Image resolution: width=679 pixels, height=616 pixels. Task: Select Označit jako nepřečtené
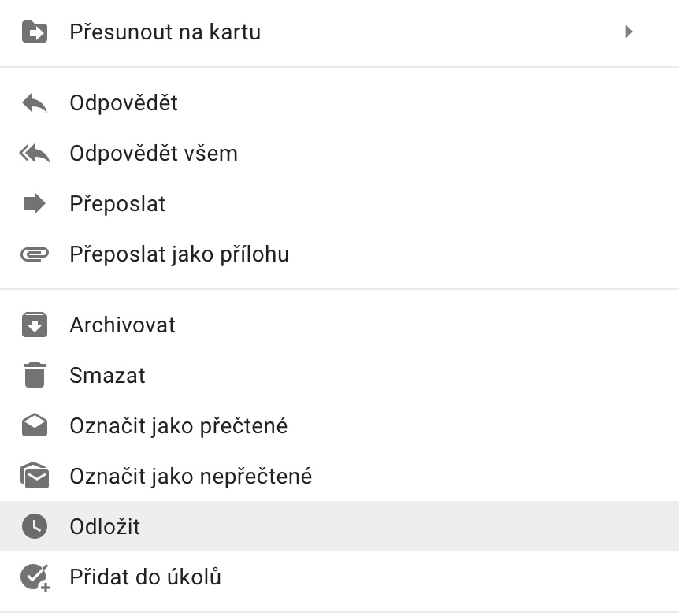point(191,477)
